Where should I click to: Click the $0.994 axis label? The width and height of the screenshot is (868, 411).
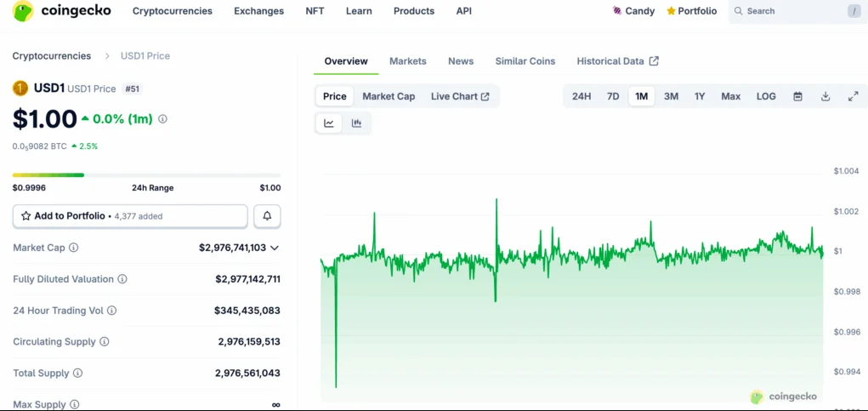point(847,372)
